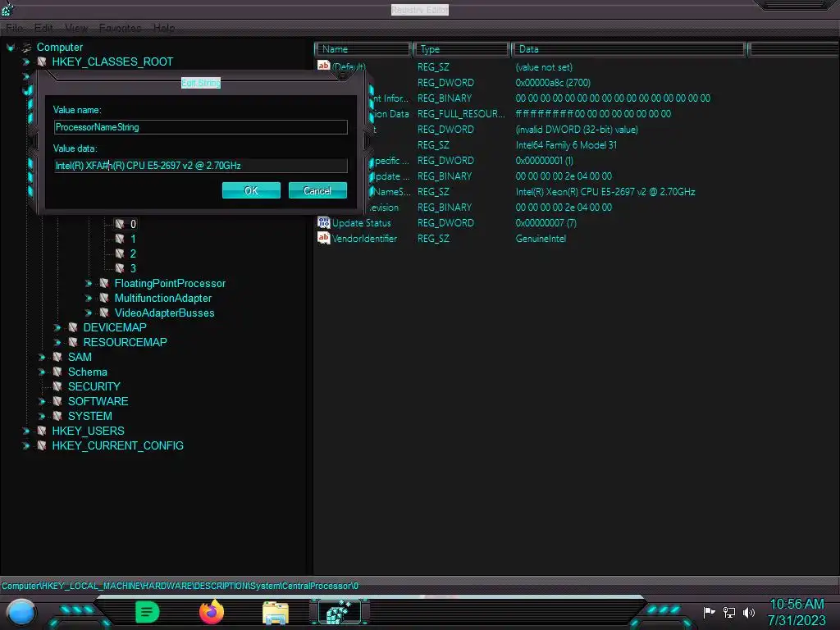Select the folder icon of key 0
Screen dimensions: 840x630
120,224
